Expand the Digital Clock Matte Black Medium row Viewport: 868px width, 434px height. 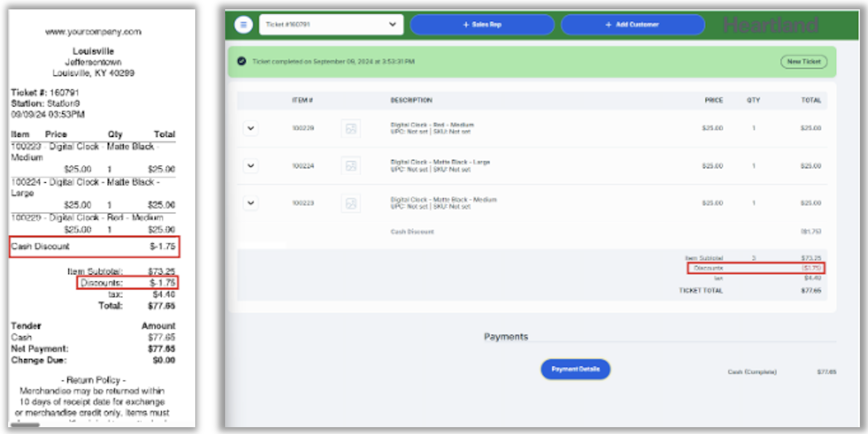coord(251,203)
